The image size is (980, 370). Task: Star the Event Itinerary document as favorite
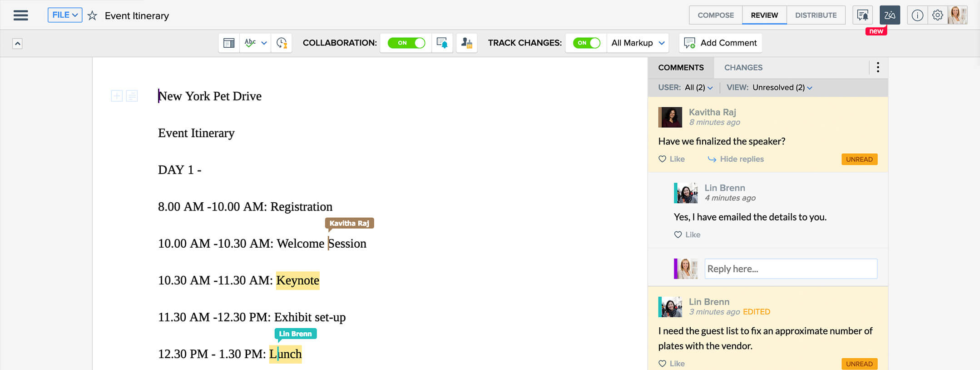pyautogui.click(x=92, y=16)
